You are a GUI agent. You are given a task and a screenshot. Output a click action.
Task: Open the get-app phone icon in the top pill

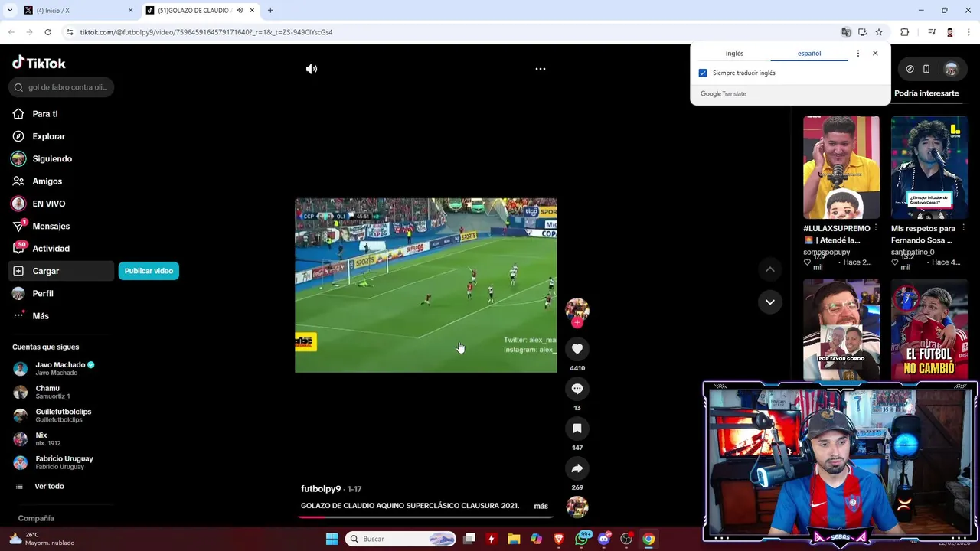point(926,69)
